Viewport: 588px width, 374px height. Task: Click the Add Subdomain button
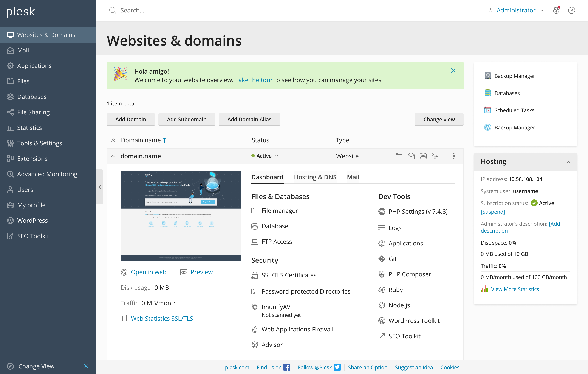pyautogui.click(x=187, y=119)
